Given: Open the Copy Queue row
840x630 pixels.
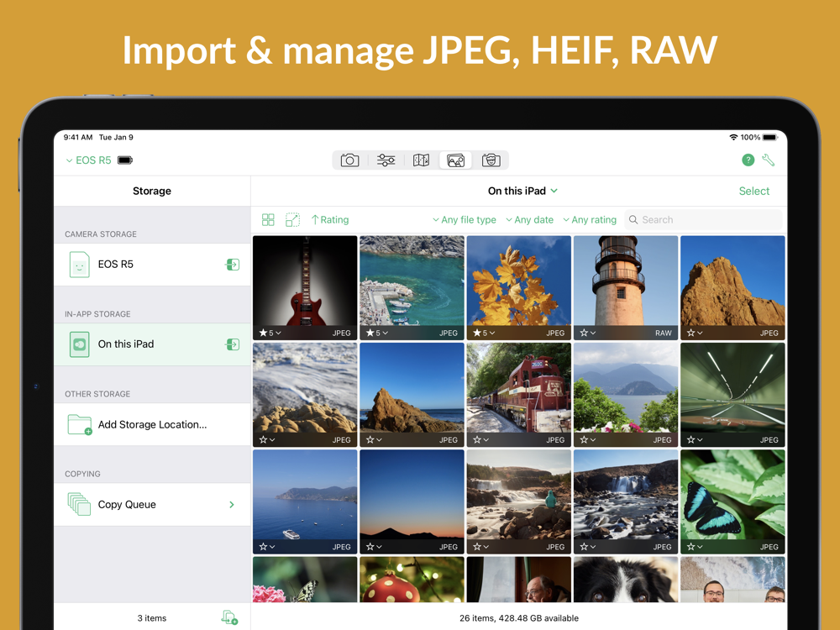Looking at the screenshot, I should [152, 505].
